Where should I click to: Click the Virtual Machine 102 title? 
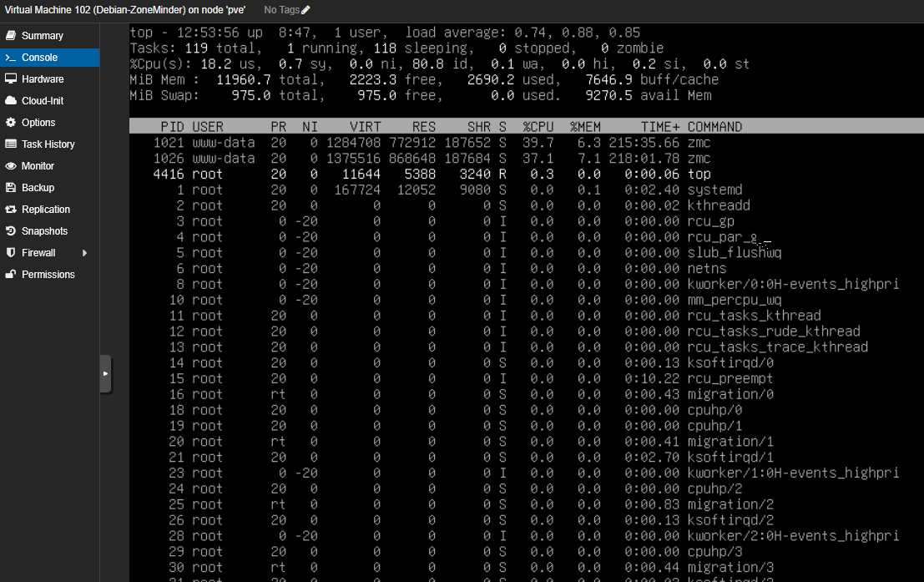(125, 10)
